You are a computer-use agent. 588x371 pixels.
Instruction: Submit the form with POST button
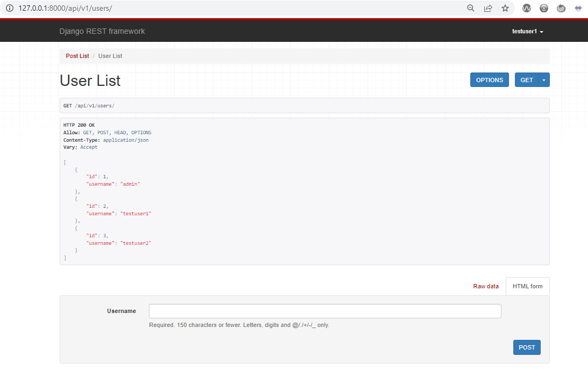pyautogui.click(x=527, y=347)
